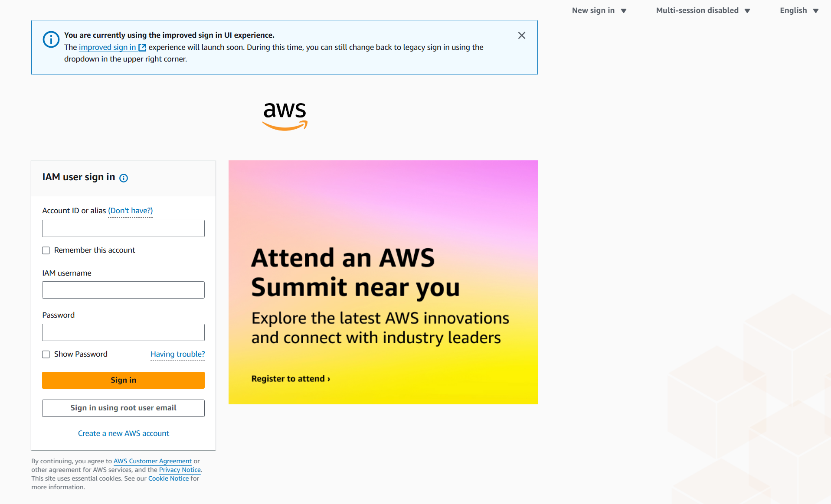
Task: Click into the IAM username field
Action: click(123, 290)
